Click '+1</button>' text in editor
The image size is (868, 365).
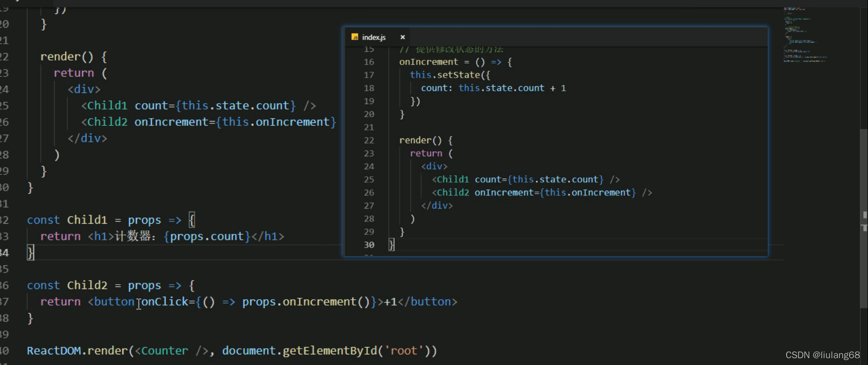pyautogui.click(x=421, y=302)
